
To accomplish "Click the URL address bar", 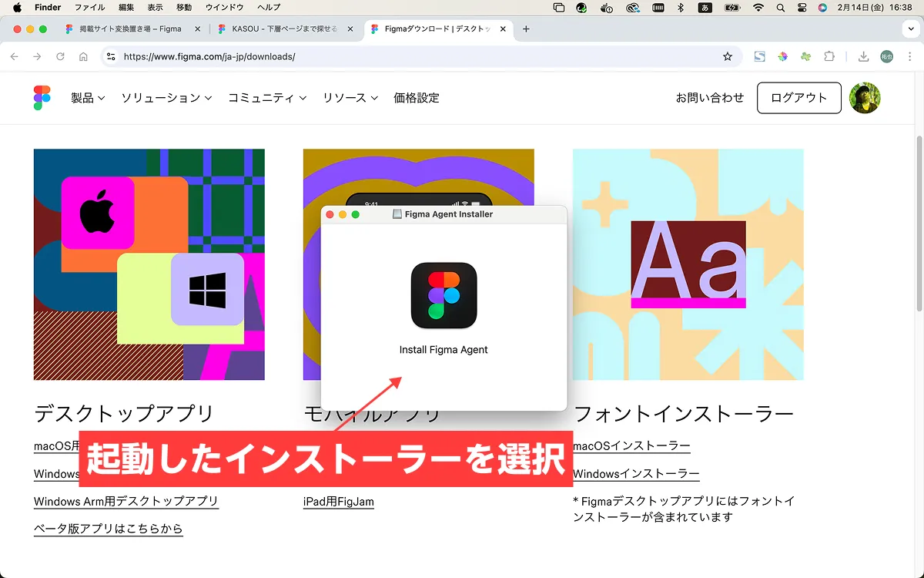I will [416, 56].
